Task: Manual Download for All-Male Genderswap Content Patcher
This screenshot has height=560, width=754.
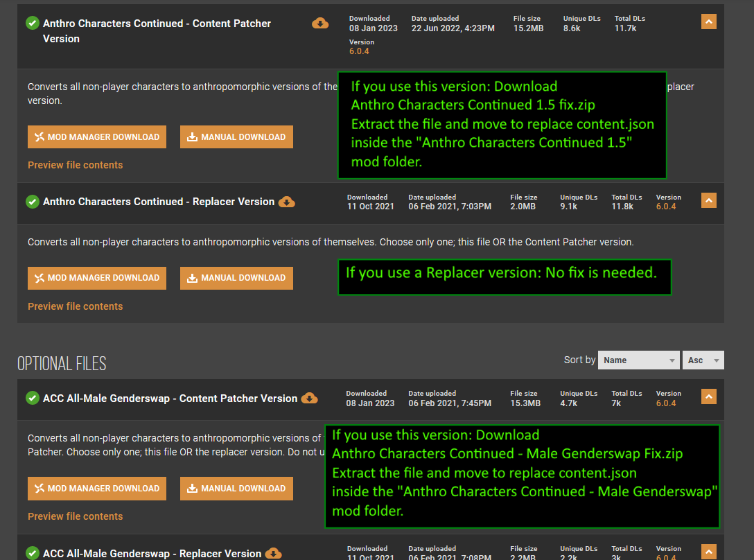Action: pos(236,489)
